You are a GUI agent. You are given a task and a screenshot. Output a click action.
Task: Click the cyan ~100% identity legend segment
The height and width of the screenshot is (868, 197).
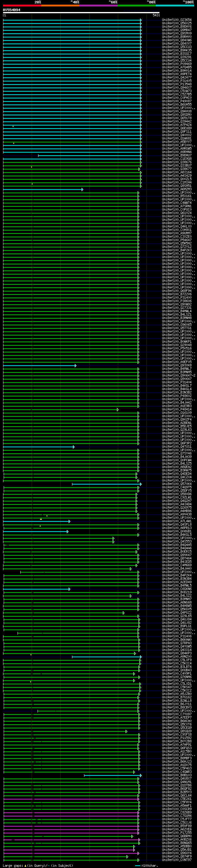click(x=175, y=6)
